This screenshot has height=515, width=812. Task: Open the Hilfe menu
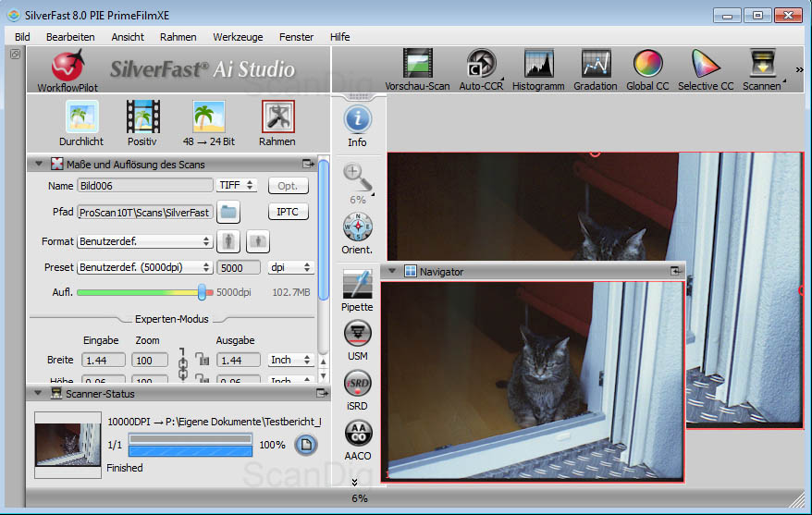(x=339, y=37)
